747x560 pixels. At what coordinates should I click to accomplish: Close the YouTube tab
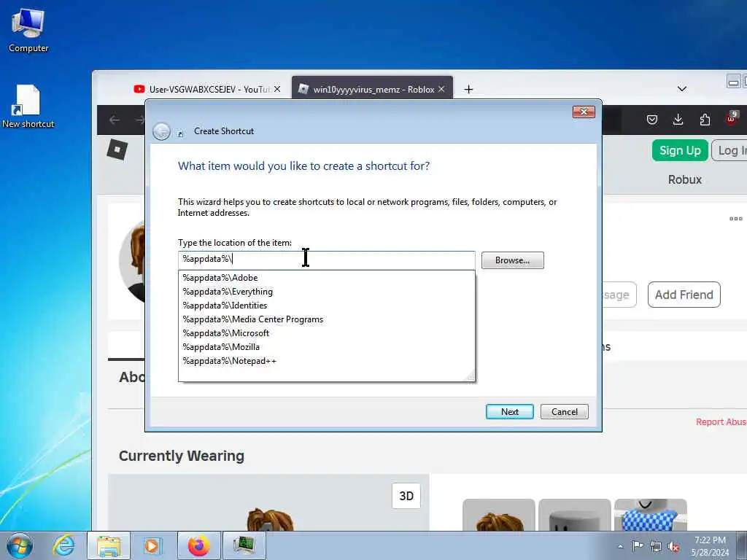click(x=277, y=89)
